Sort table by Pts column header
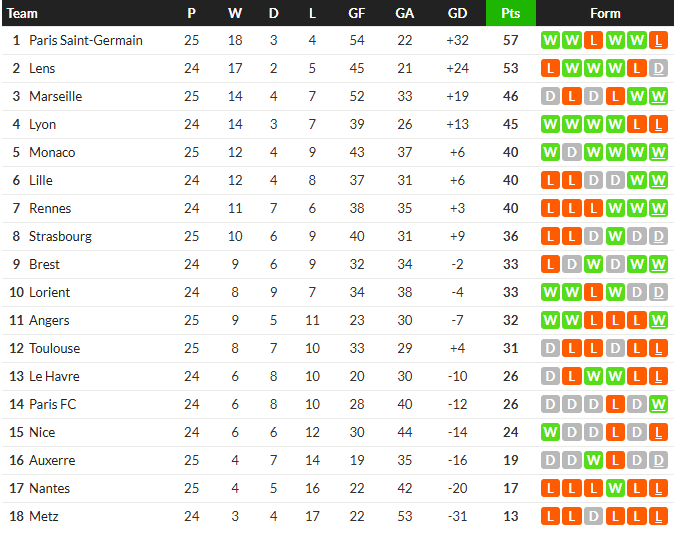Viewport: 674px width, 536px height. (x=511, y=13)
